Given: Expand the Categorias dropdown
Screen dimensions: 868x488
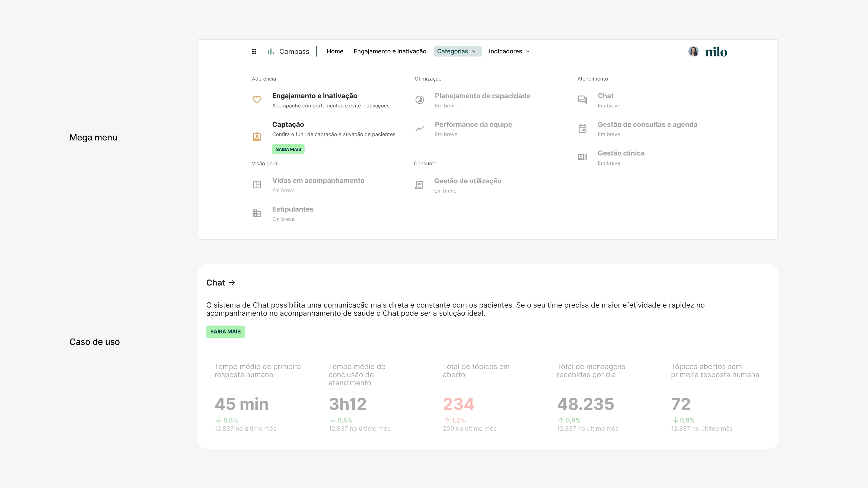Looking at the screenshot, I should pyautogui.click(x=458, y=51).
